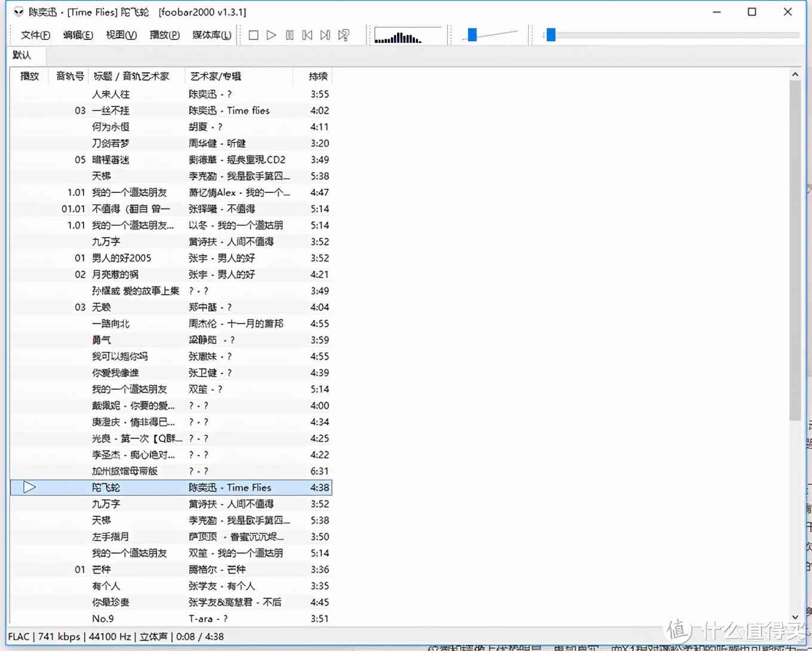
Task: Skip to the next track
Action: tap(325, 35)
